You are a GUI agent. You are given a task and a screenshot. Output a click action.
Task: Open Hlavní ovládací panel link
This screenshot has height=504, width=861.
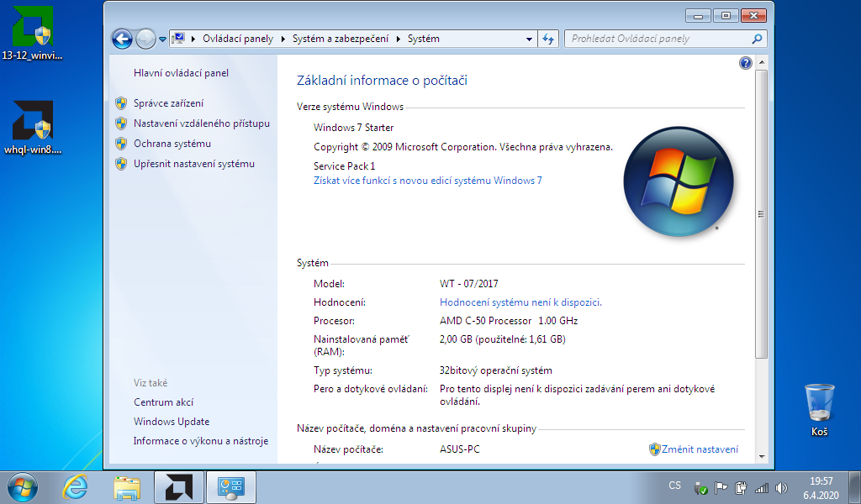181,73
